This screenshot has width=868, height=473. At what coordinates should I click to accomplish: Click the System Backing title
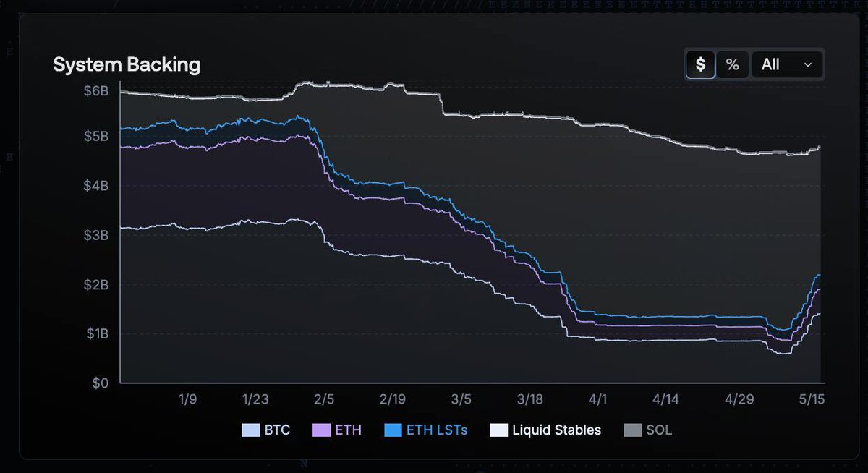[127, 64]
